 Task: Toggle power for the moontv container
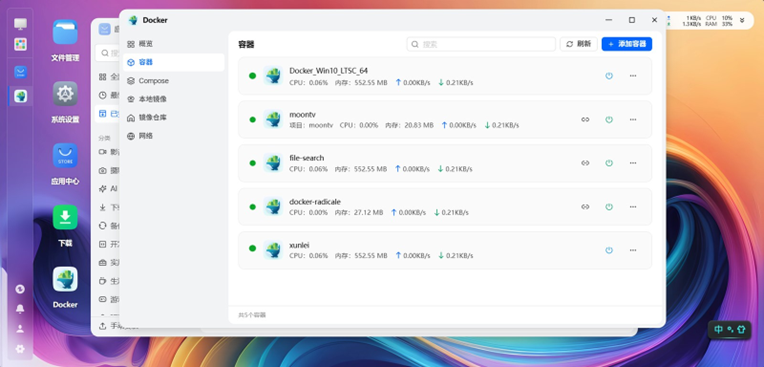(609, 119)
